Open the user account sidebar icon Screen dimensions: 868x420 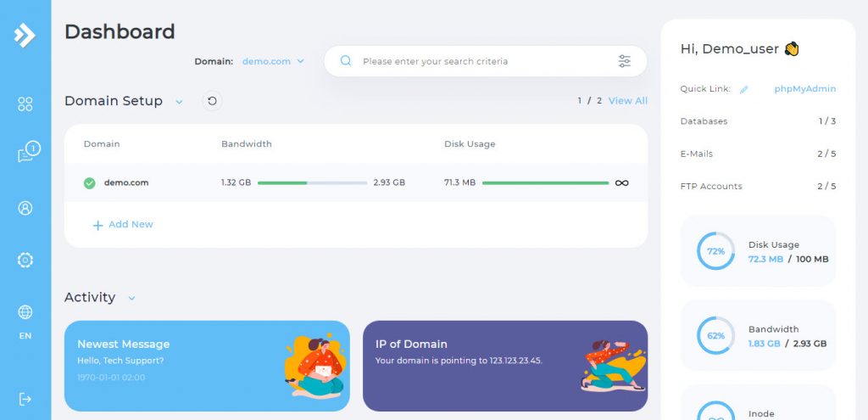(25, 208)
